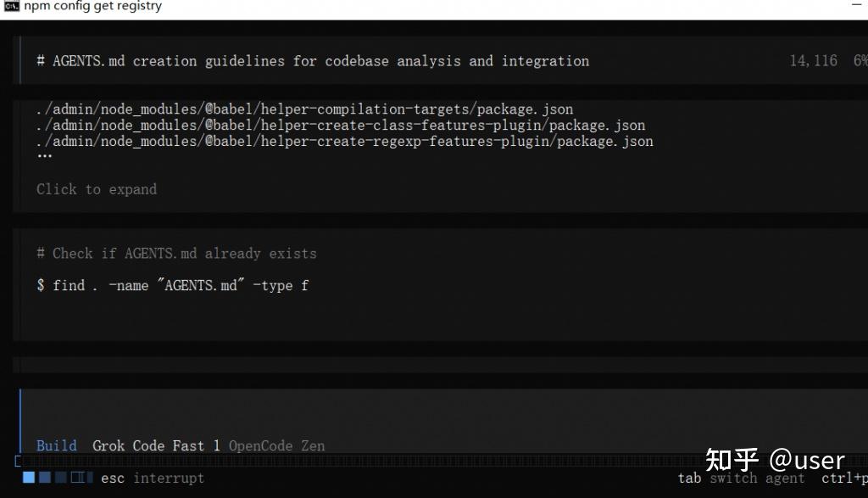Click the ctrl+p shortcut hint
This screenshot has height=498, width=868.
843,478
